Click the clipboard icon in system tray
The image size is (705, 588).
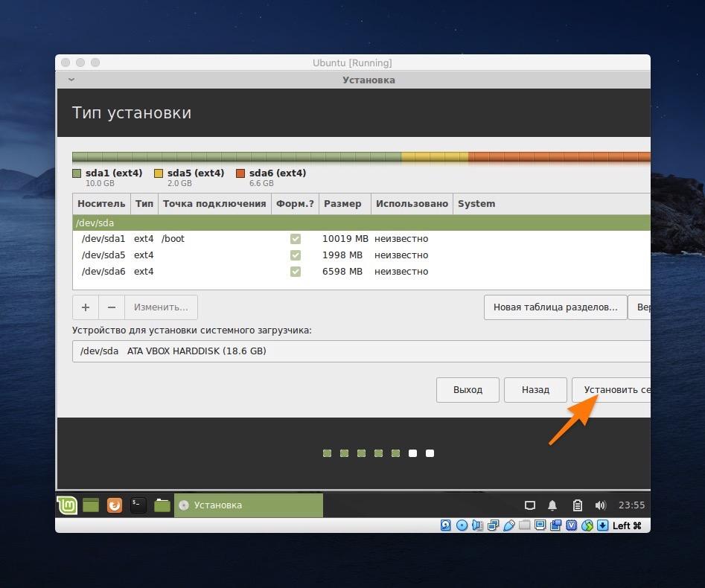pos(577,505)
